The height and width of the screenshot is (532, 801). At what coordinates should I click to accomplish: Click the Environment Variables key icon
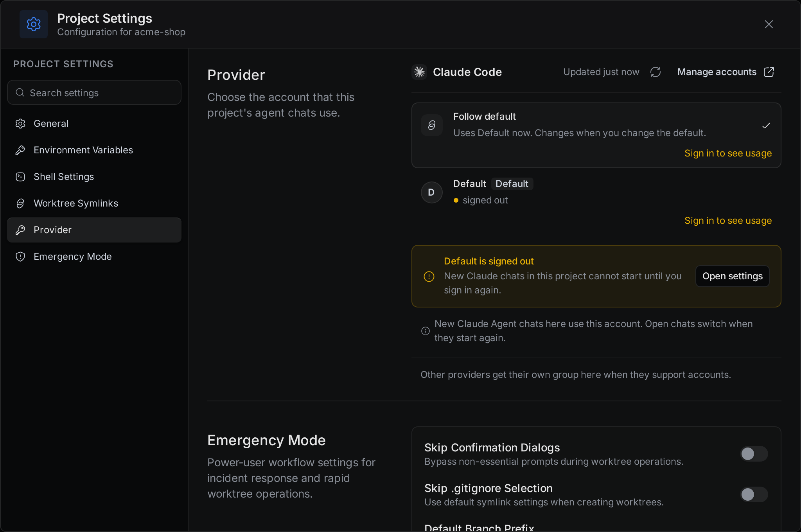coord(20,150)
